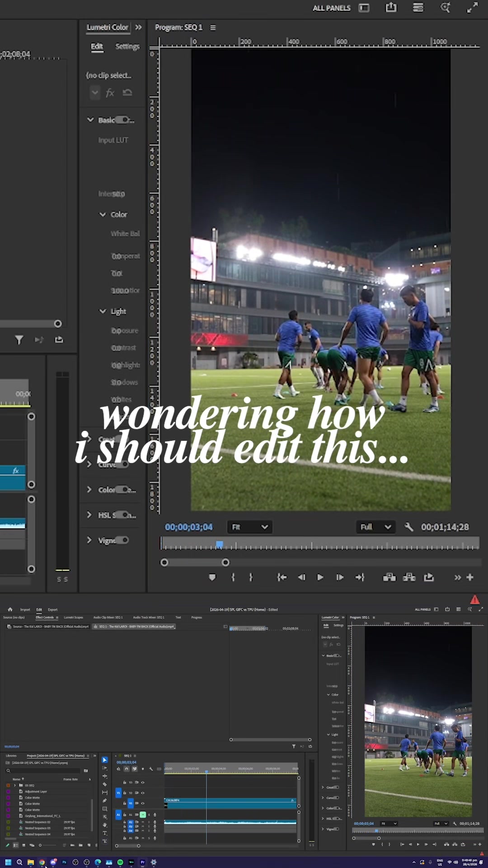Image resolution: width=488 pixels, height=868 pixels.
Task: Select the Pen tool in the timeline toolbox
Action: (105, 801)
